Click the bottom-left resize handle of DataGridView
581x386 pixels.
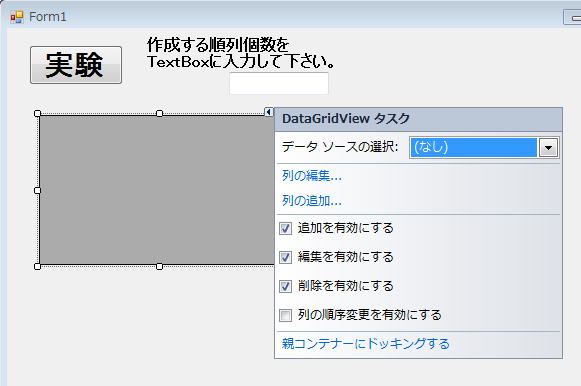[x=37, y=266]
